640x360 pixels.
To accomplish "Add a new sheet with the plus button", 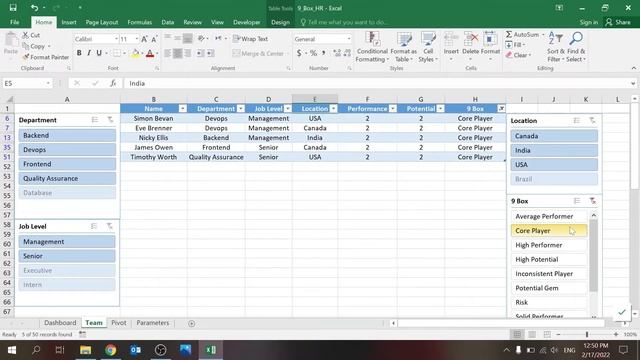I will point(191,323).
